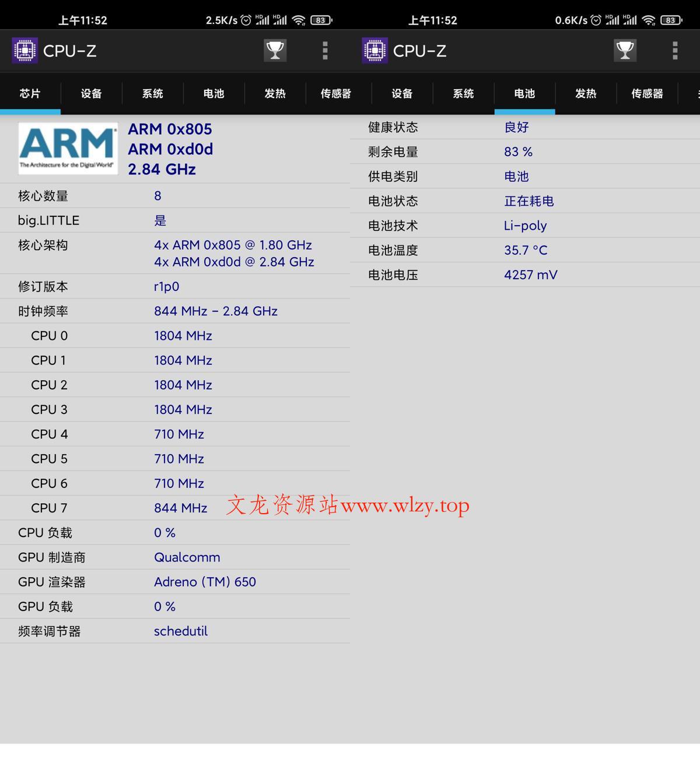
Task: Click the CPU-Z app icon above the 芯片 tab
Action: click(x=24, y=51)
